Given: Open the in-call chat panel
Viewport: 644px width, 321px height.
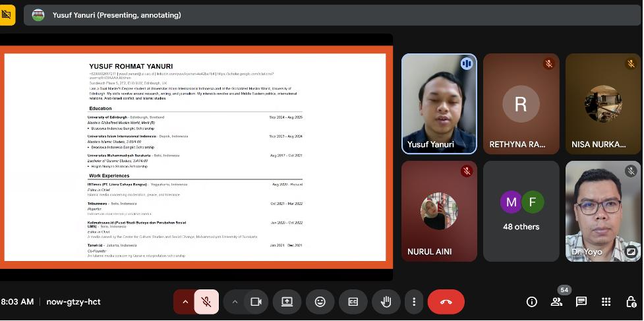Looking at the screenshot, I should pyautogui.click(x=581, y=302).
